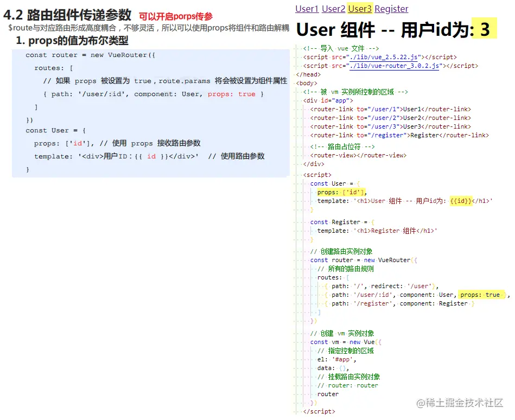
Task: Click the '<div id="app">' line
Action: 328,100
